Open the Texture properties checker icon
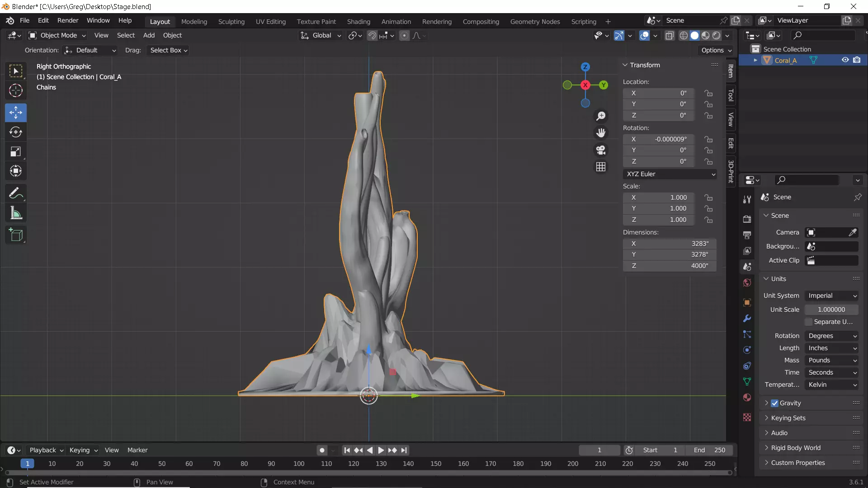Viewport: 868px width, 488px height. [747, 417]
